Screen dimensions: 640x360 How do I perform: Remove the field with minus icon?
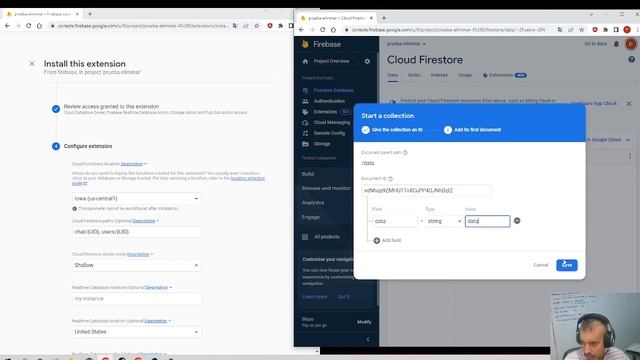click(x=517, y=221)
